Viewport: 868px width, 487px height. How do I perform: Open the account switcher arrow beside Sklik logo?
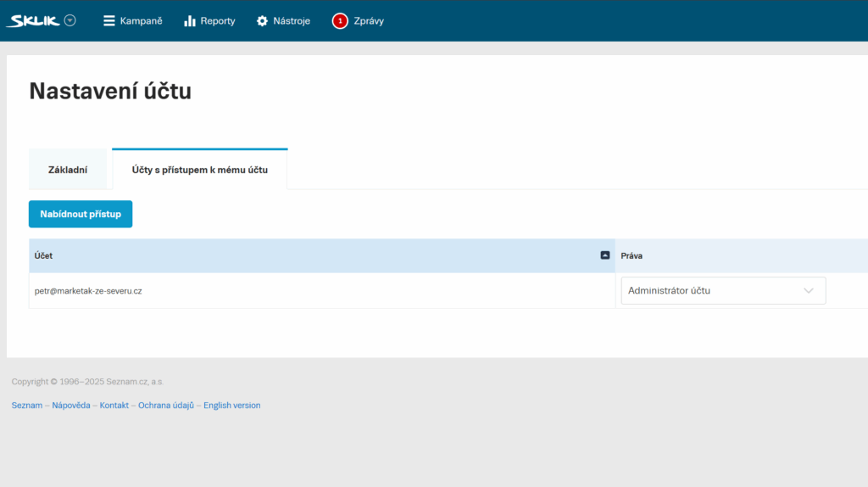click(70, 20)
